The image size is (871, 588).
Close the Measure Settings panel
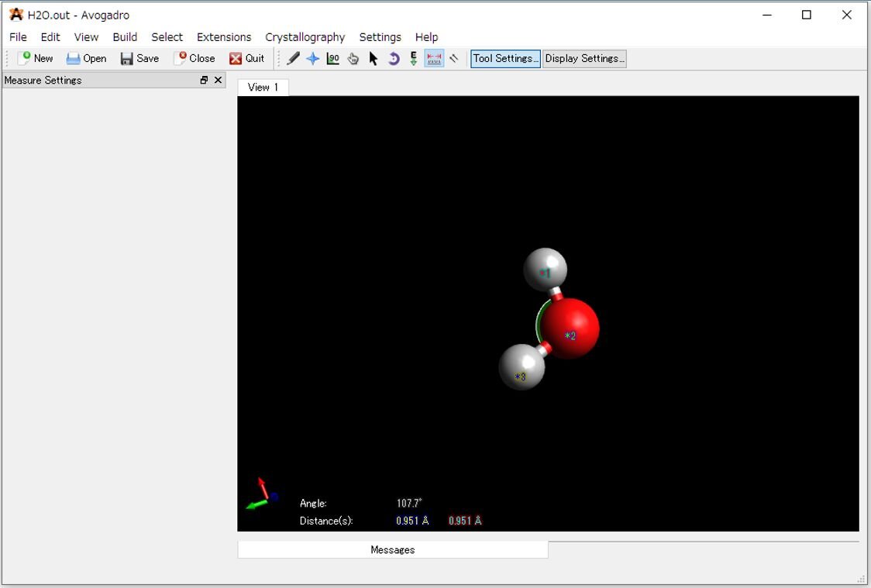[218, 80]
